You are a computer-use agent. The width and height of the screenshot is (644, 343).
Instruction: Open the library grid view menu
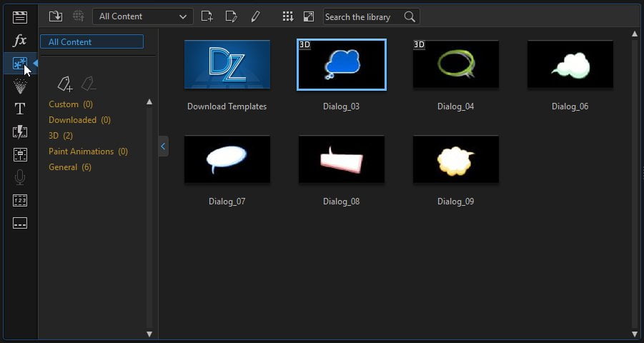pos(288,16)
